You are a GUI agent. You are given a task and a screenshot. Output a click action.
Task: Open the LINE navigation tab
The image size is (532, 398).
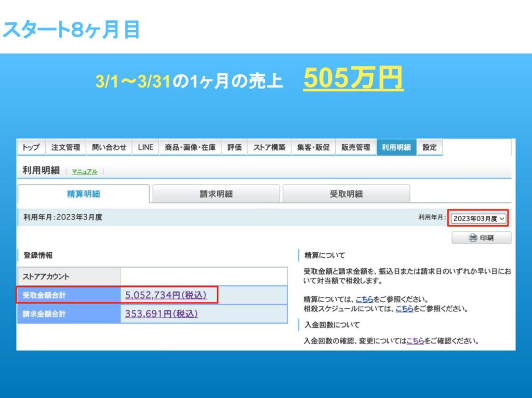(x=145, y=147)
